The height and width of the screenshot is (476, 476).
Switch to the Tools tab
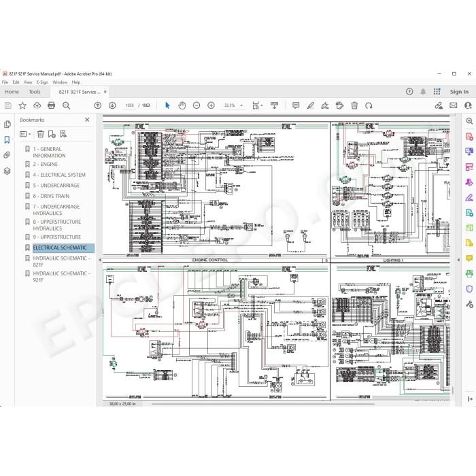point(34,92)
